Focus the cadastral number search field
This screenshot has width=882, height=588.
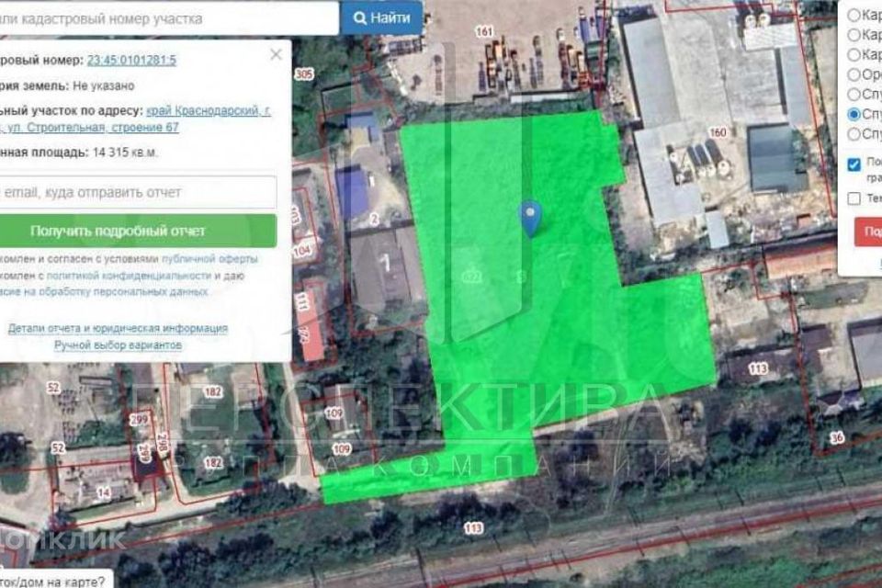point(165,17)
